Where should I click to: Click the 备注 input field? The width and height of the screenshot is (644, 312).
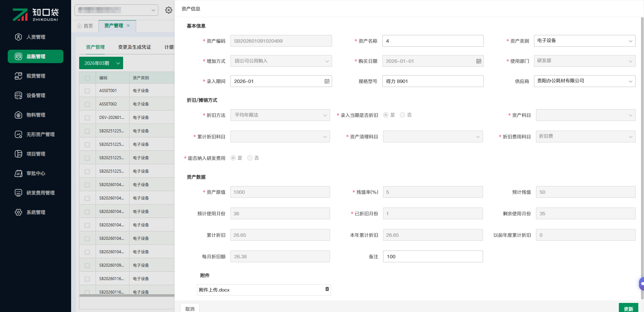(x=433, y=256)
